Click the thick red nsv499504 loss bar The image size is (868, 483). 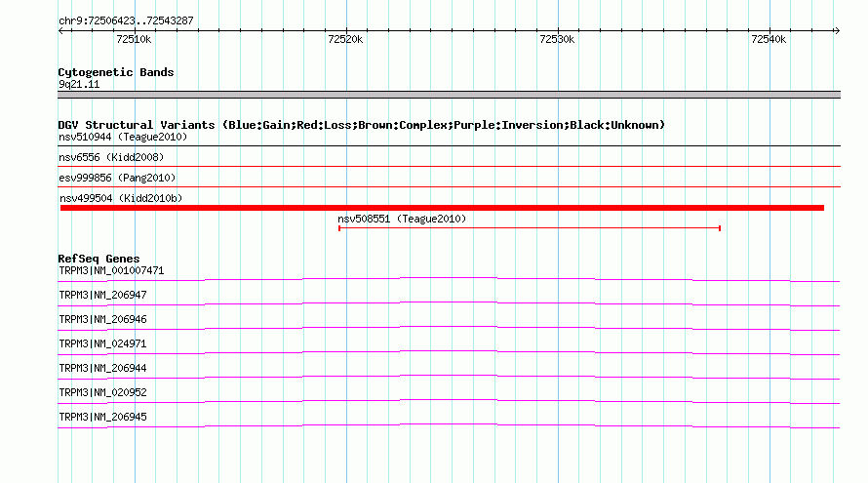tap(443, 208)
